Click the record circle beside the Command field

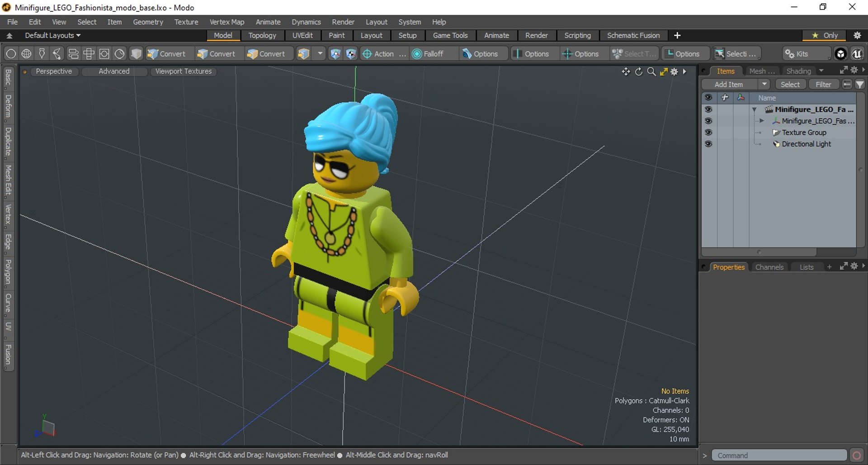click(x=856, y=455)
